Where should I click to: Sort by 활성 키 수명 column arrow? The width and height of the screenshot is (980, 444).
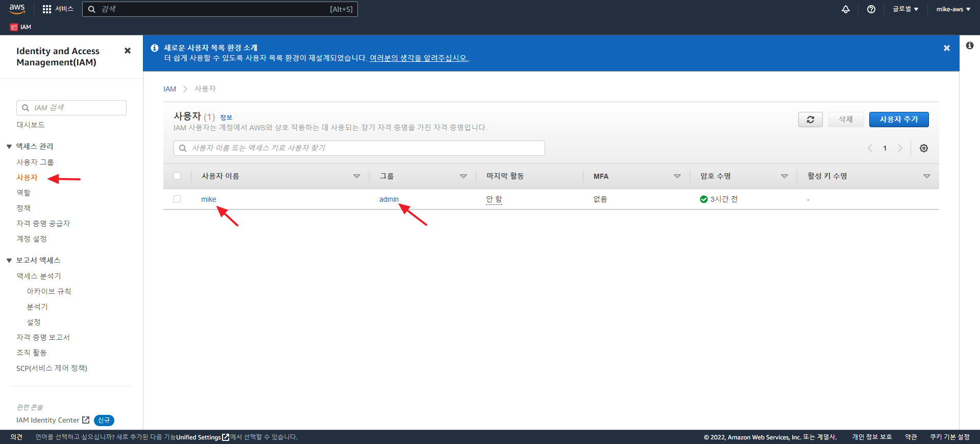(927, 176)
